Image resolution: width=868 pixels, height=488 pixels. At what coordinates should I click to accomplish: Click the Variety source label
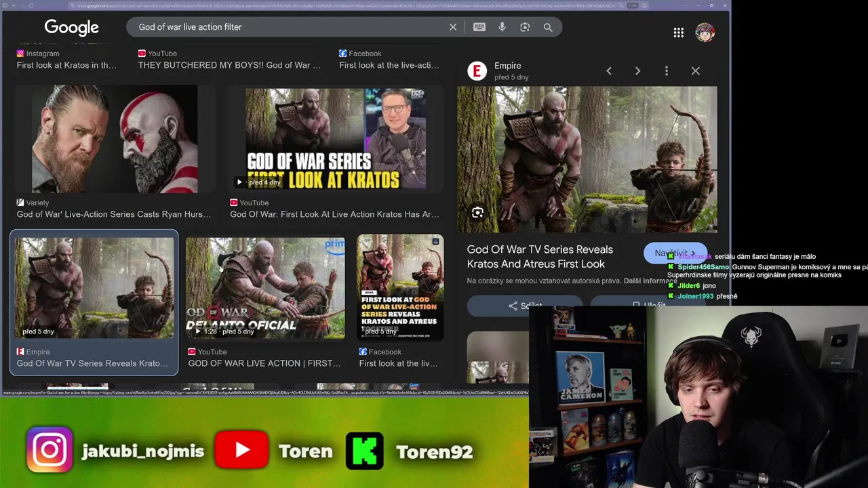point(37,203)
